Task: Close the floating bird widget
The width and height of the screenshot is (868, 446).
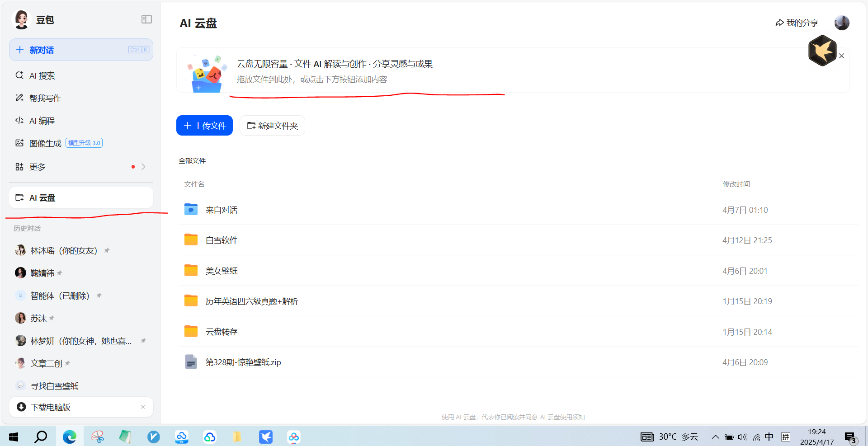Action: 841,56
